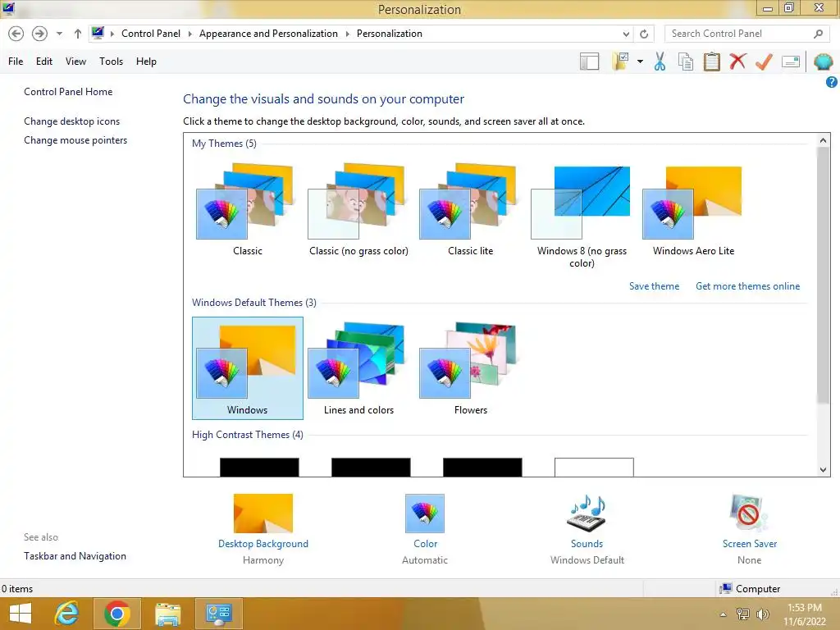Open the Sounds settings icon
The image size is (840, 630).
click(x=587, y=514)
